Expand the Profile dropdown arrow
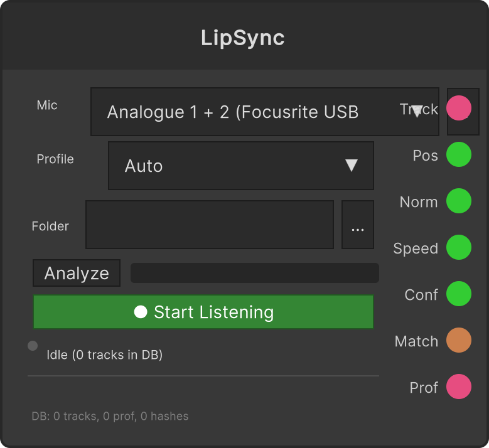The image size is (489, 448). [x=351, y=166]
